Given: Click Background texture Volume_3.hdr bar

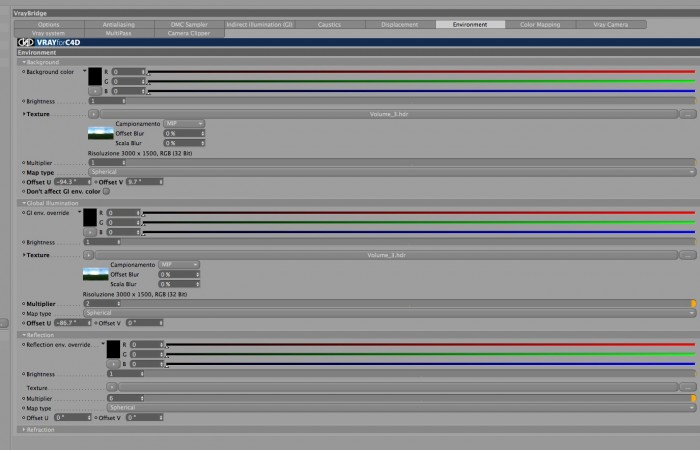Looking at the screenshot, I should tap(389, 114).
